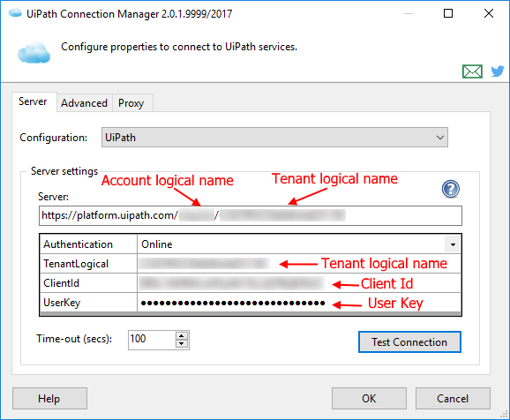This screenshot has height=420, width=510.
Task: Click the Help button
Action: click(49, 398)
